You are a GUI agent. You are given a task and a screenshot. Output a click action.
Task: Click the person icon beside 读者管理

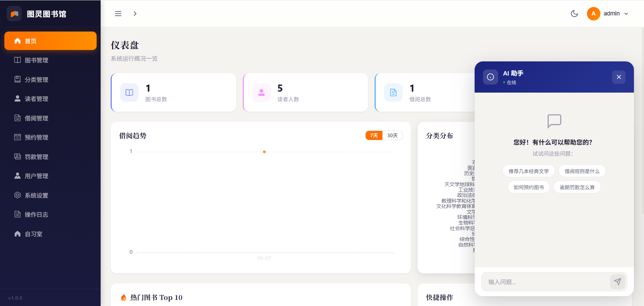coord(17,99)
